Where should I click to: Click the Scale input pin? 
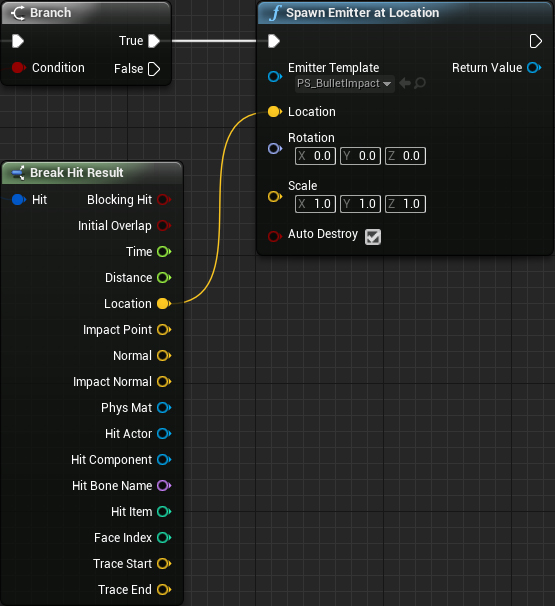pos(275,196)
